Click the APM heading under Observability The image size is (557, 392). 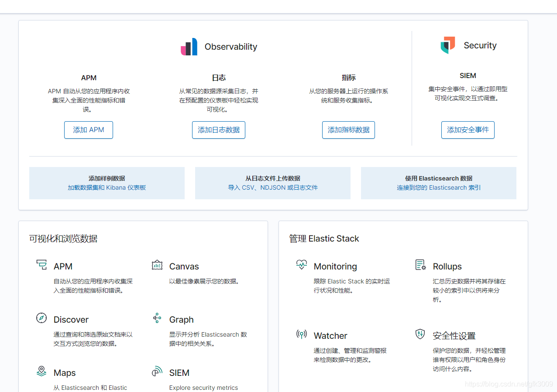pyautogui.click(x=89, y=78)
